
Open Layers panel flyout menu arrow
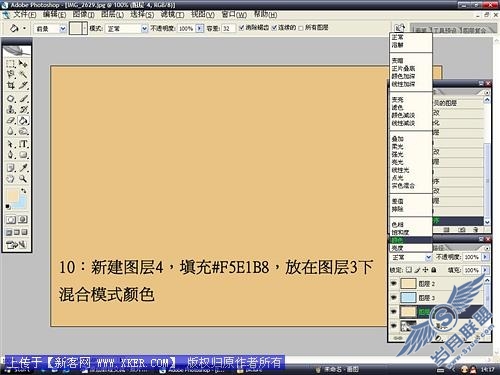[487, 248]
